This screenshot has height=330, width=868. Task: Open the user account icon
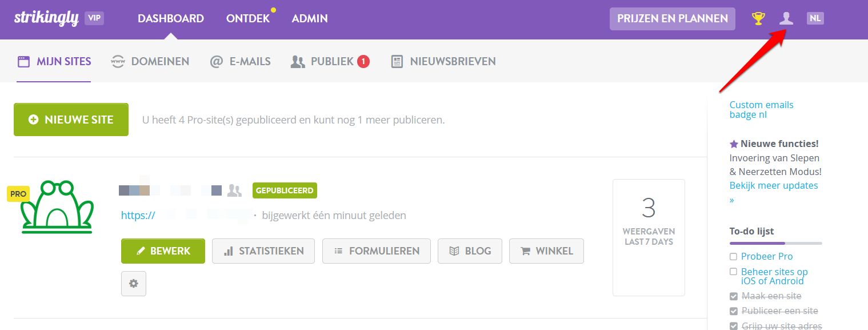[787, 18]
